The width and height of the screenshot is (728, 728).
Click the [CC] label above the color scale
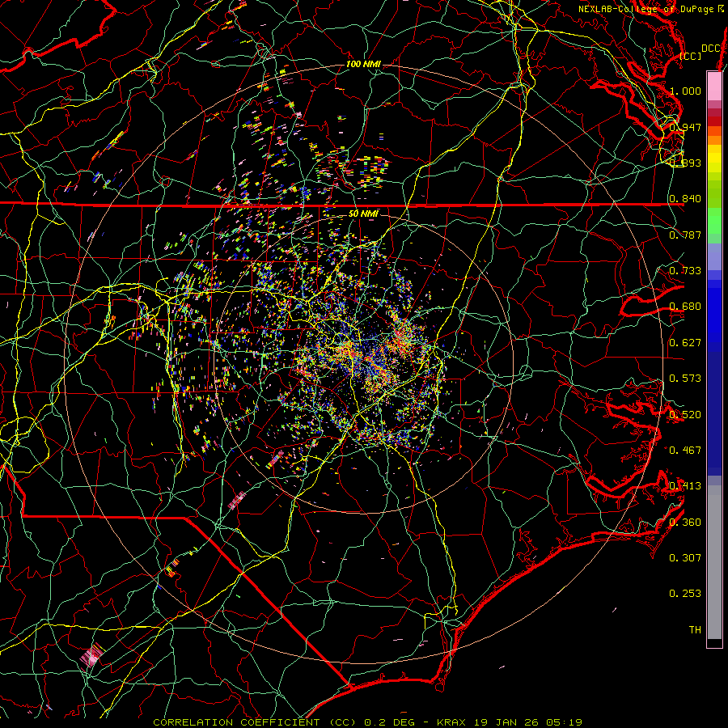coord(691,56)
